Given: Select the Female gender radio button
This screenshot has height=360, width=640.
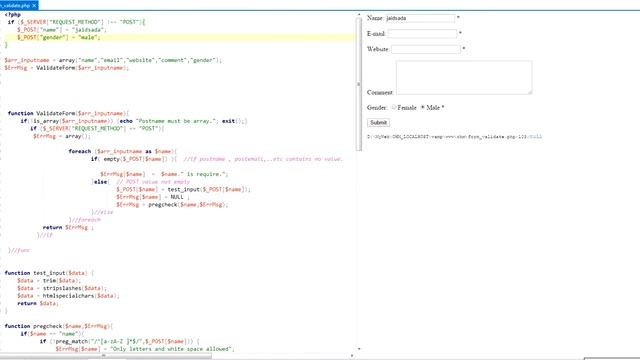Looking at the screenshot, I should click(x=394, y=107).
